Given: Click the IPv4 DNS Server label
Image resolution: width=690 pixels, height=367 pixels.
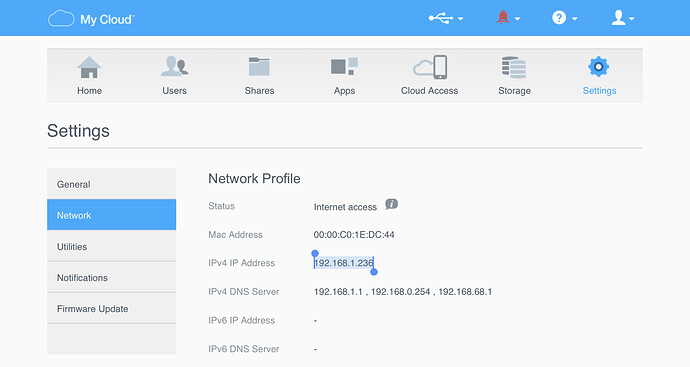Looking at the screenshot, I should [243, 292].
